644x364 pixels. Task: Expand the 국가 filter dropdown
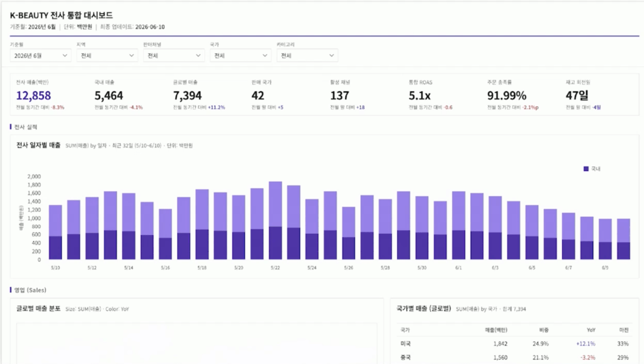tap(240, 55)
